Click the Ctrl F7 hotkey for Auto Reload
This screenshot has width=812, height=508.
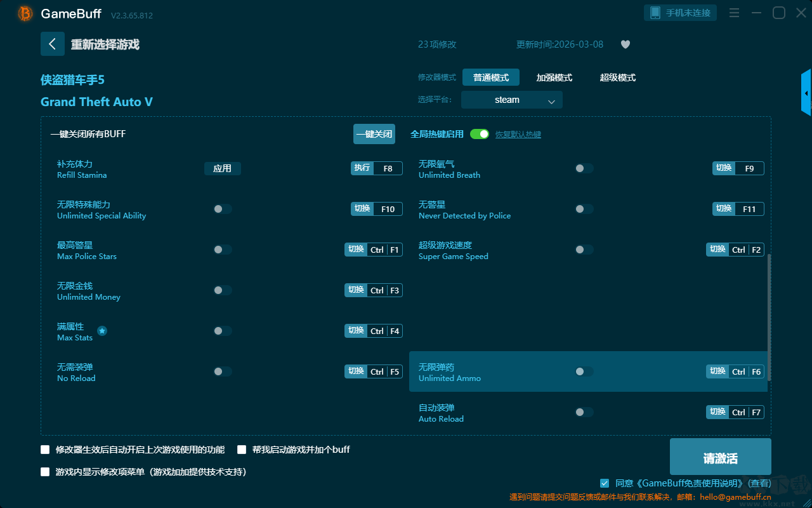tap(735, 412)
